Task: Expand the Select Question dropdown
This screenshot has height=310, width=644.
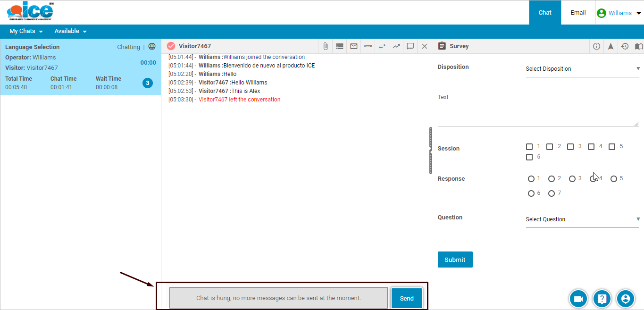Action: (582, 219)
